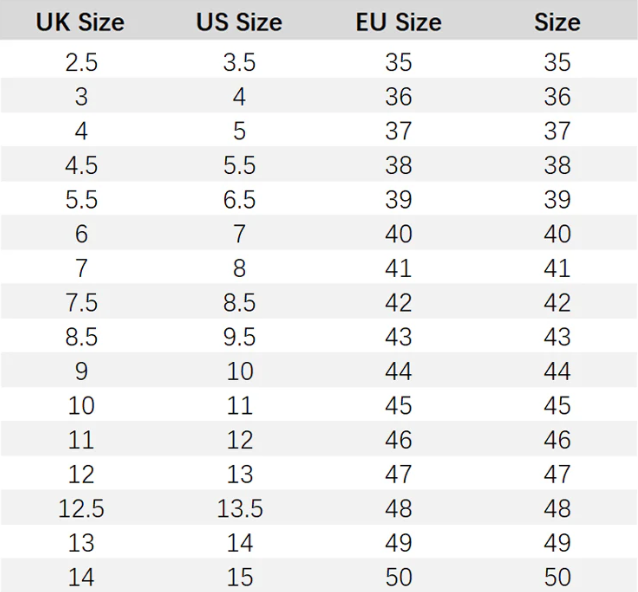Click size 45 in last column

tap(557, 406)
